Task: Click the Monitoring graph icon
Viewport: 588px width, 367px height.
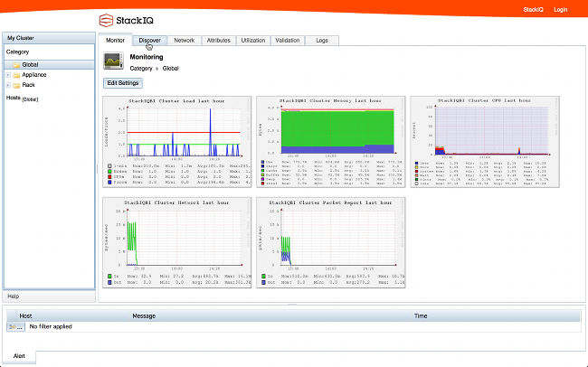Action: point(113,61)
